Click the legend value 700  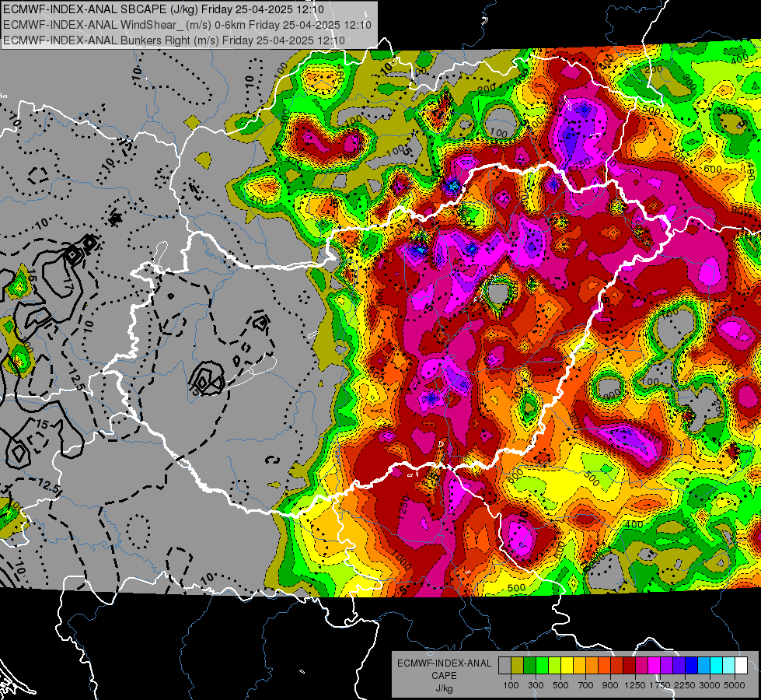pyautogui.click(x=586, y=685)
